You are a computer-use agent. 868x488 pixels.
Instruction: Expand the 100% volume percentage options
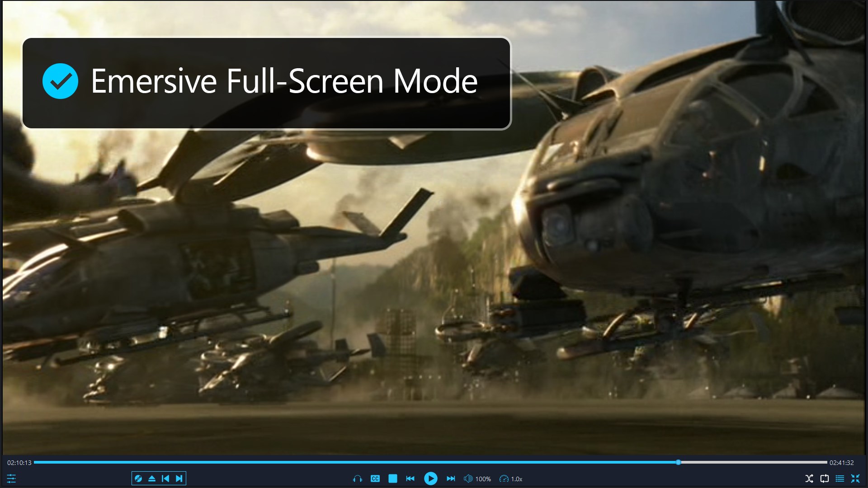click(483, 479)
